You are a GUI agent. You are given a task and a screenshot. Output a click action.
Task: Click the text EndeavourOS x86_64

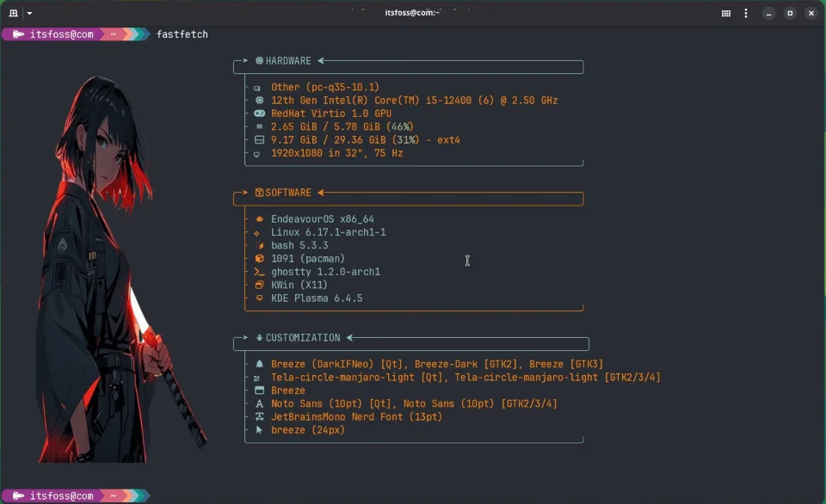pyautogui.click(x=323, y=218)
